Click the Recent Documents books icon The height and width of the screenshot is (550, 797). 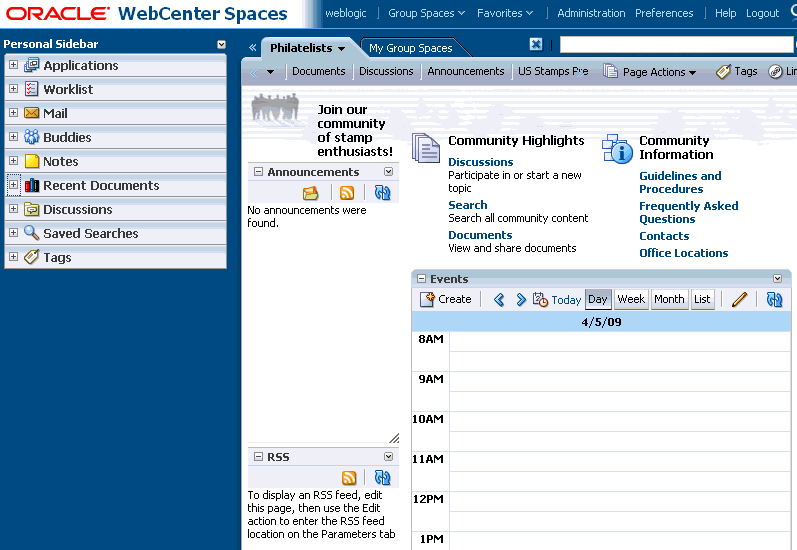tap(32, 185)
